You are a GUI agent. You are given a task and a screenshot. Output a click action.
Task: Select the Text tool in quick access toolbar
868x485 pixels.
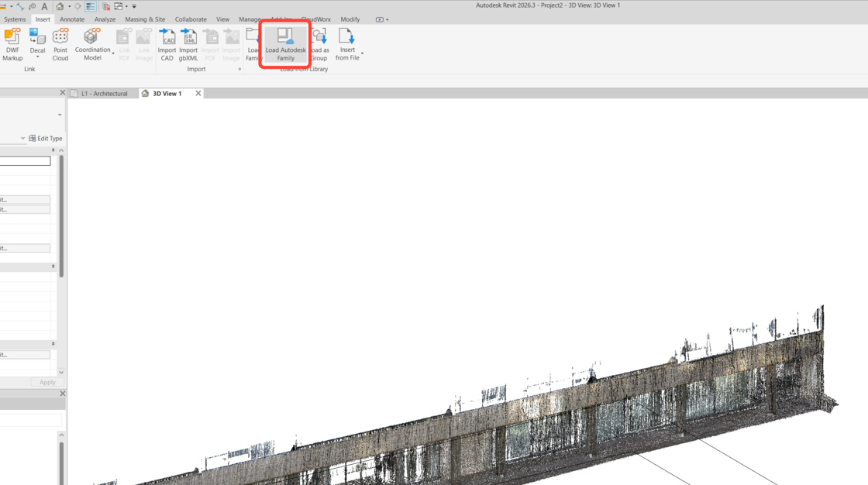coord(45,7)
